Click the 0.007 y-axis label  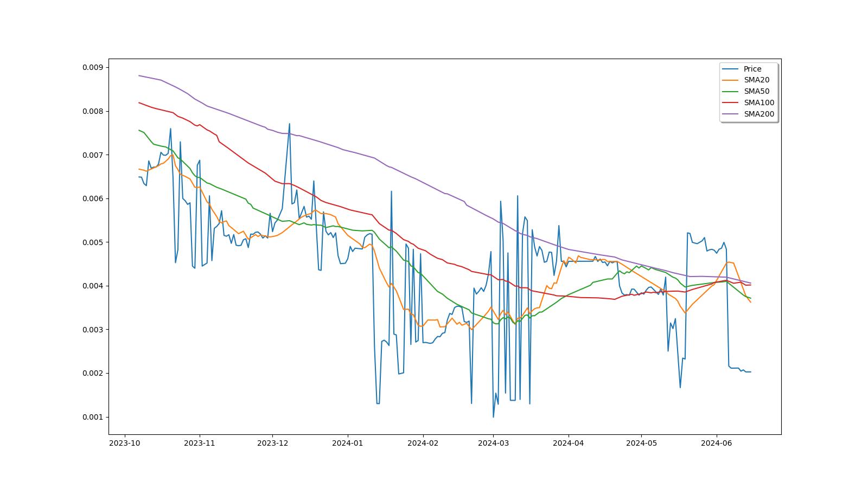pos(93,155)
